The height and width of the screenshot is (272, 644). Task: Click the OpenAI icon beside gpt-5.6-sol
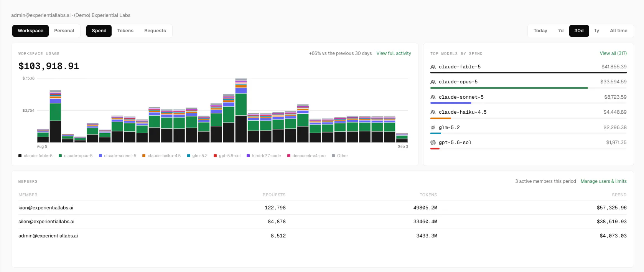pos(433,143)
